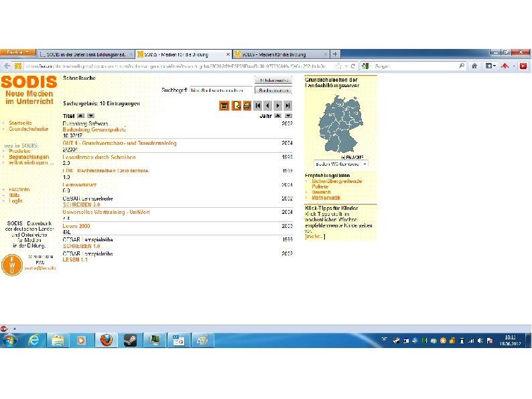This screenshot has width=532, height=399.
Task: Go to Firefox home page icon
Action: pos(474,66)
